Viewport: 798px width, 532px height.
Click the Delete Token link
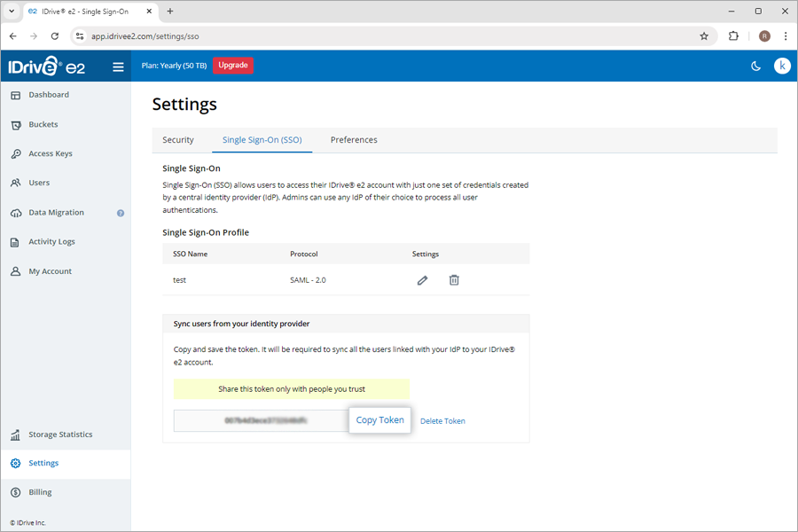point(442,421)
